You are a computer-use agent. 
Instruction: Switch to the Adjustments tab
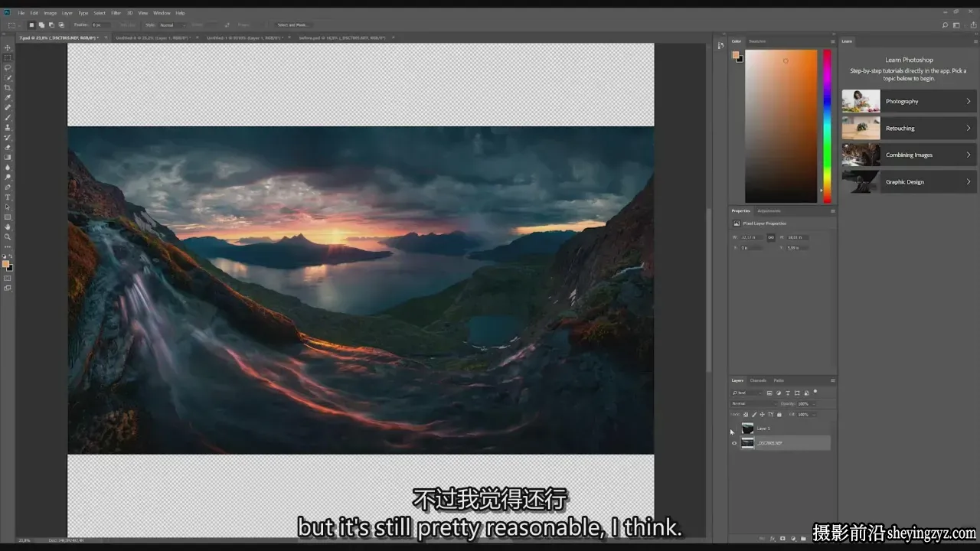coord(769,210)
